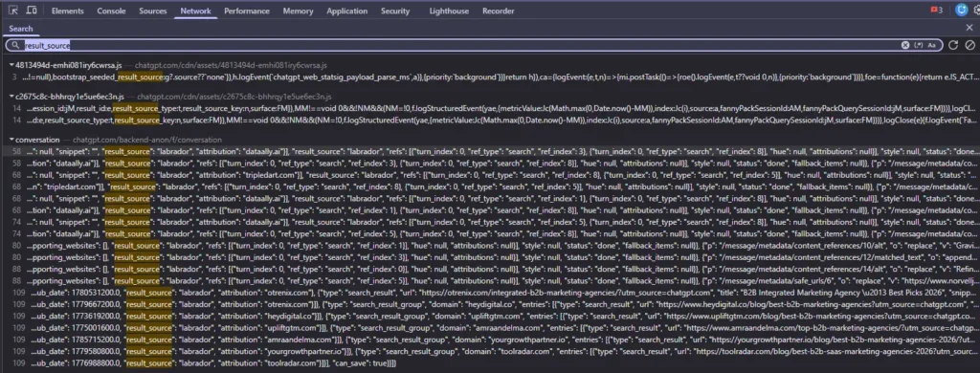Open line 109 match ending 'can_save: true'
This screenshot has height=373, width=980.
coord(490,362)
